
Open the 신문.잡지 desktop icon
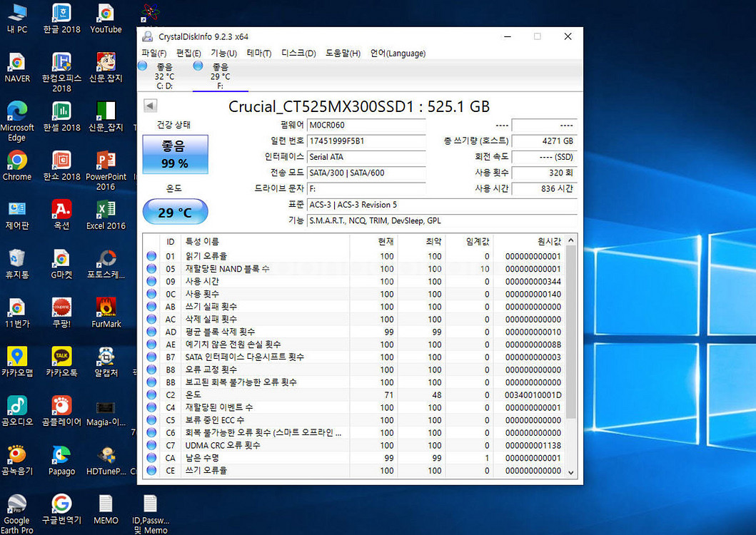106,68
